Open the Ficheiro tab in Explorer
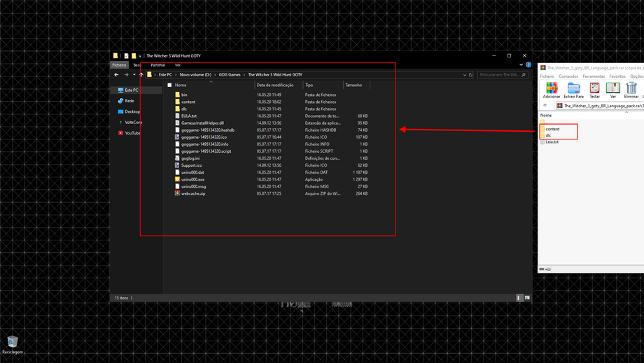 [x=119, y=64]
